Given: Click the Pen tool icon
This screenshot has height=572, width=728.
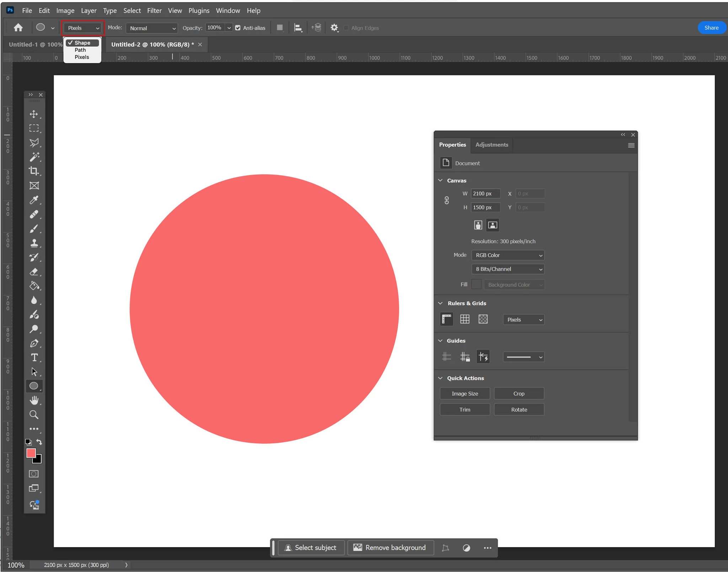Looking at the screenshot, I should [34, 343].
